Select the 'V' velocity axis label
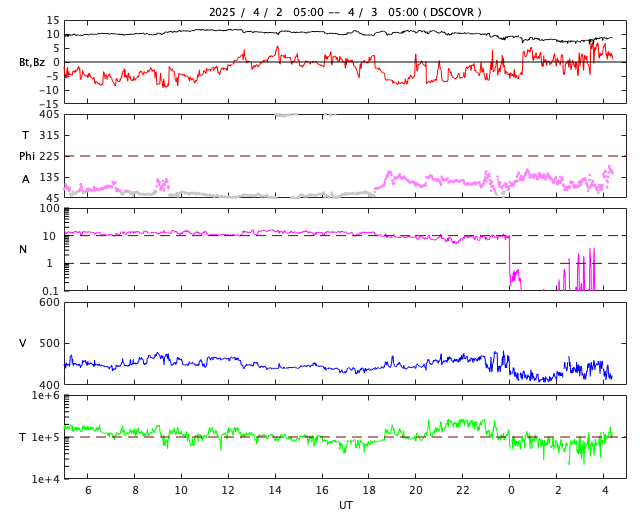The width and height of the screenshot is (640, 512). pos(23,343)
